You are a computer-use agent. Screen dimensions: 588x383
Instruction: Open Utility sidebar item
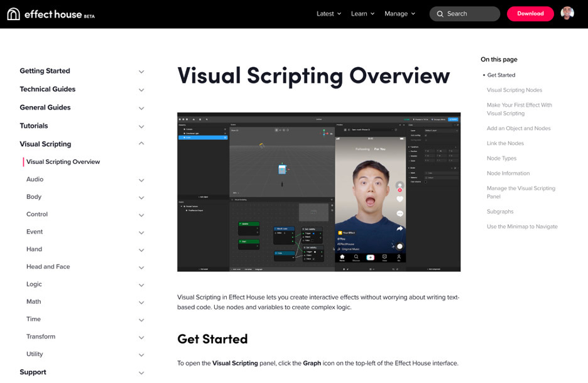pos(35,354)
